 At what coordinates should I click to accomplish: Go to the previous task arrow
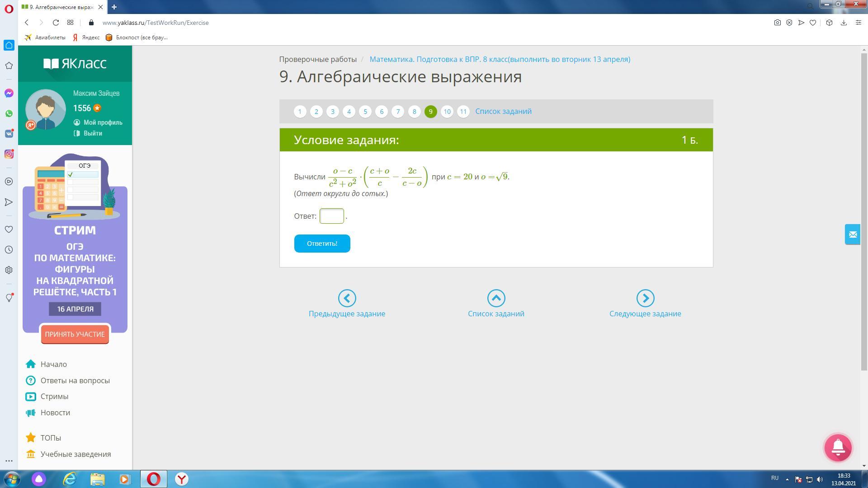pos(347,298)
